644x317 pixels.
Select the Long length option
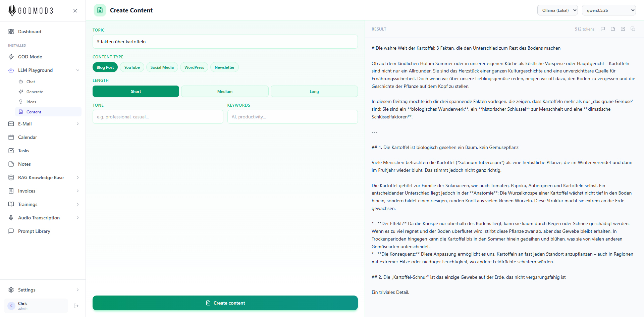[314, 91]
